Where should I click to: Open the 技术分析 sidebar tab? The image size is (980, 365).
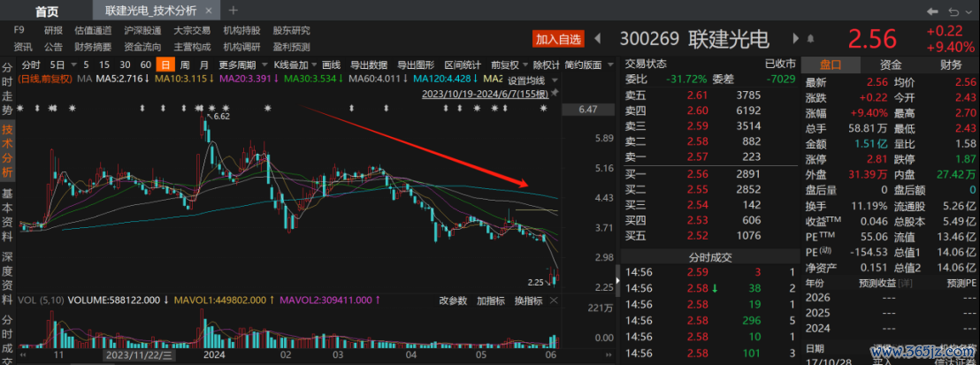tap(7, 145)
